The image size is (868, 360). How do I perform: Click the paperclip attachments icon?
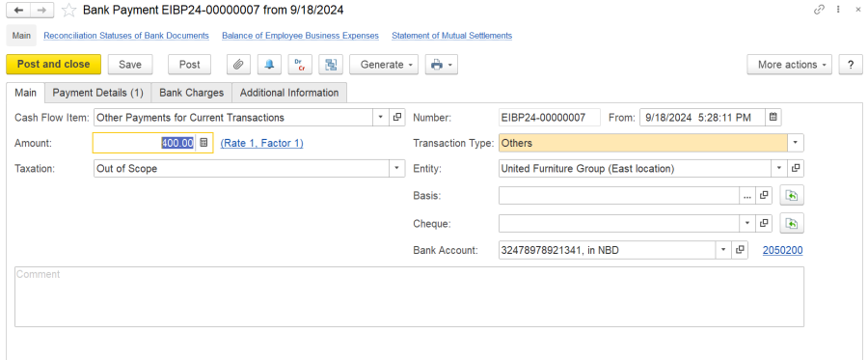point(238,65)
